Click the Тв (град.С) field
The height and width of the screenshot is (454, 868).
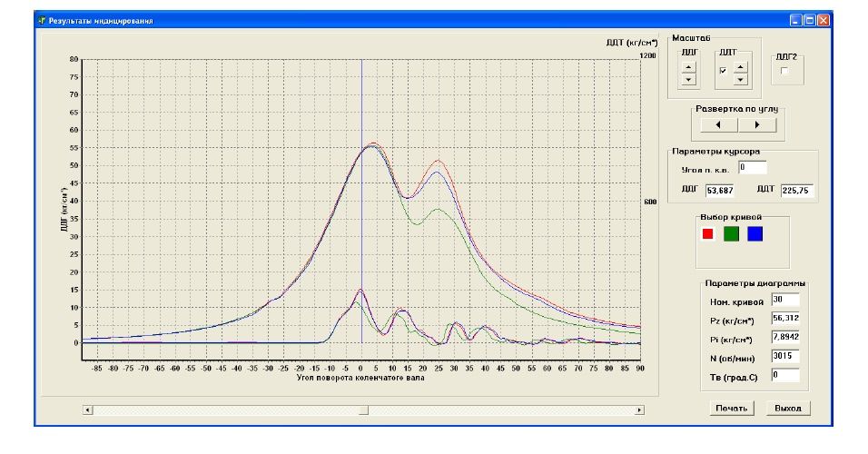point(784,374)
